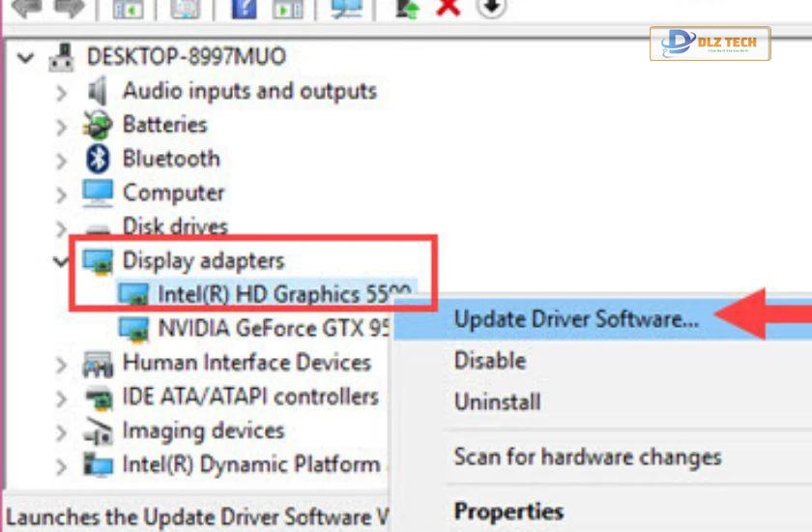
Task: Select NVIDIA GeForce GTX device entry
Action: (x=274, y=329)
